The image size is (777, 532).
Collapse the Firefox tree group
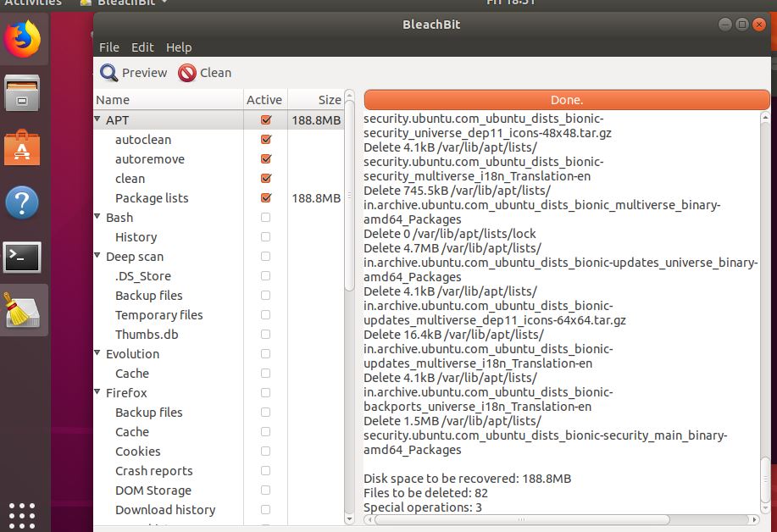(x=97, y=391)
